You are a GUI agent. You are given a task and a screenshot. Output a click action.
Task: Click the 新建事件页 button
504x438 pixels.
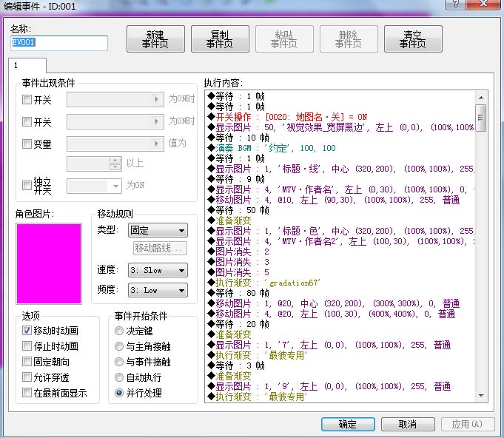tap(155, 39)
